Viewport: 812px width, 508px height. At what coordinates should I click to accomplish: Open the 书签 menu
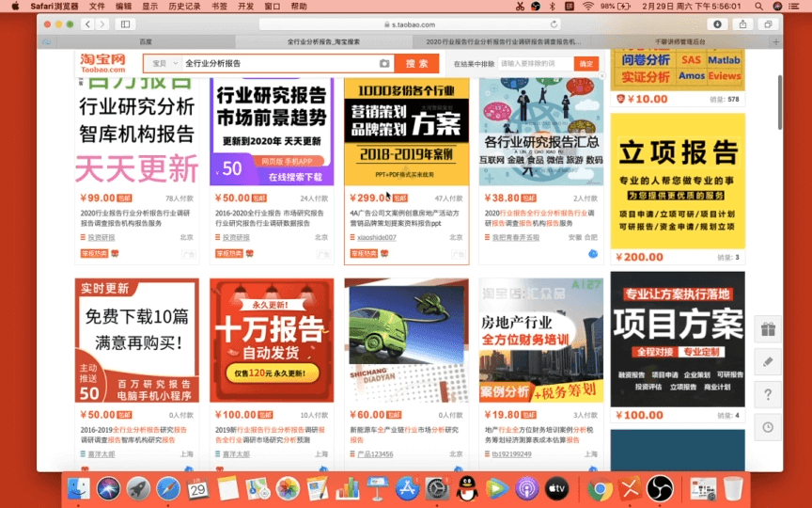[220, 7]
